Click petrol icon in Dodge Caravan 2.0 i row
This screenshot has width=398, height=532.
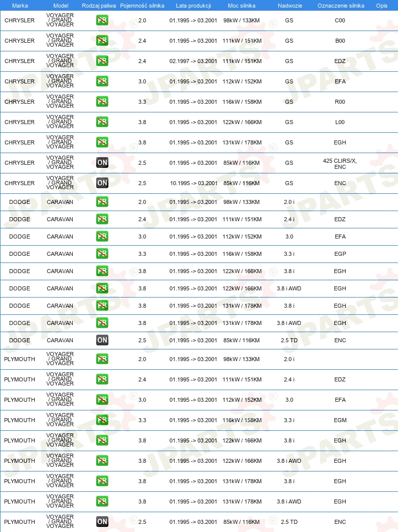(x=102, y=202)
